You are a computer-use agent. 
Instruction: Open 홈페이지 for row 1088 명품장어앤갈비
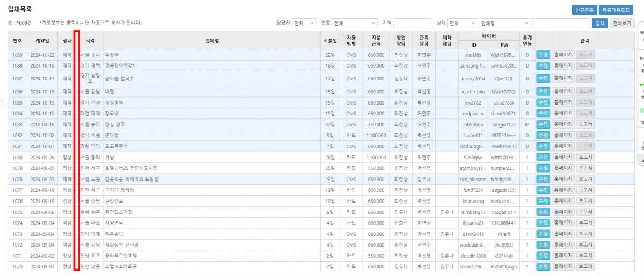[x=563, y=65]
